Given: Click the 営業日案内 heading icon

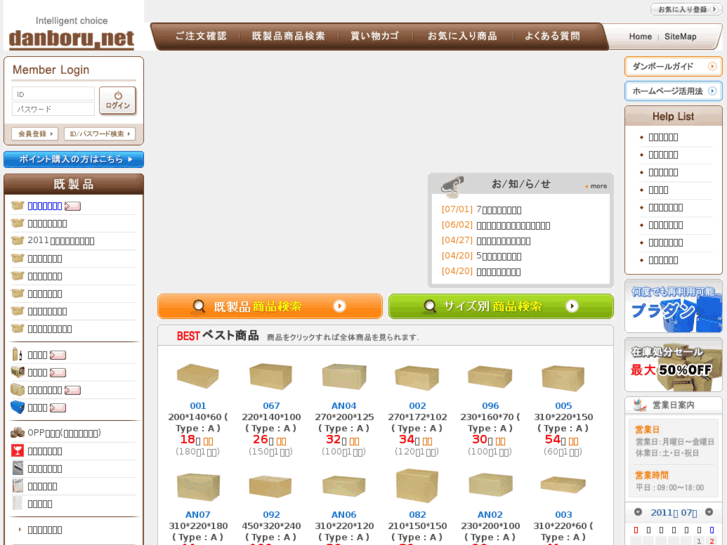Looking at the screenshot, I should [640, 405].
